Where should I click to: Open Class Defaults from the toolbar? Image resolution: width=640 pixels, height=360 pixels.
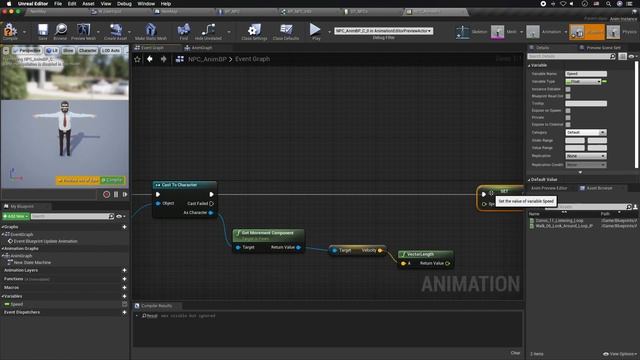[x=286, y=30]
